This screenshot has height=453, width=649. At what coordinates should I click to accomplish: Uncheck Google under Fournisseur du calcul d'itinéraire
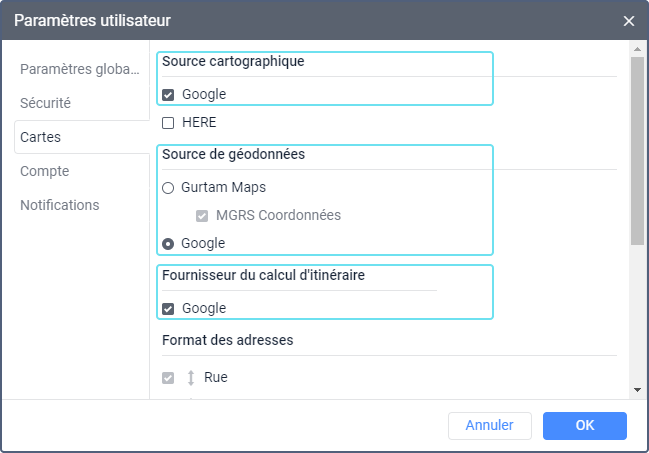pos(168,309)
